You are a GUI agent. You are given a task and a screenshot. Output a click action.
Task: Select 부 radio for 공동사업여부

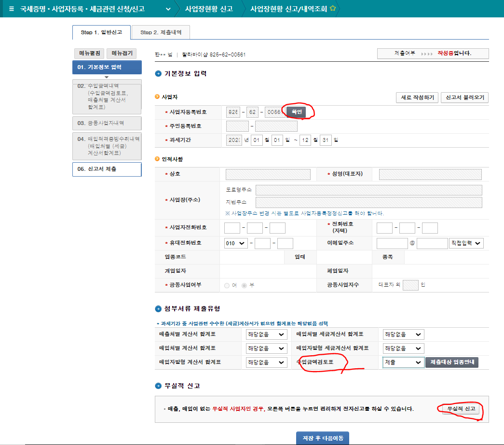[x=245, y=286]
